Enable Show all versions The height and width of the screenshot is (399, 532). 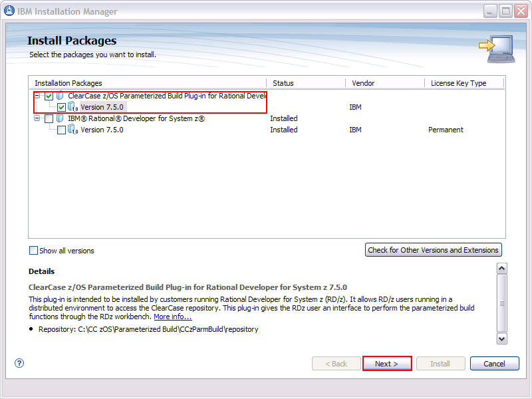pos(33,250)
